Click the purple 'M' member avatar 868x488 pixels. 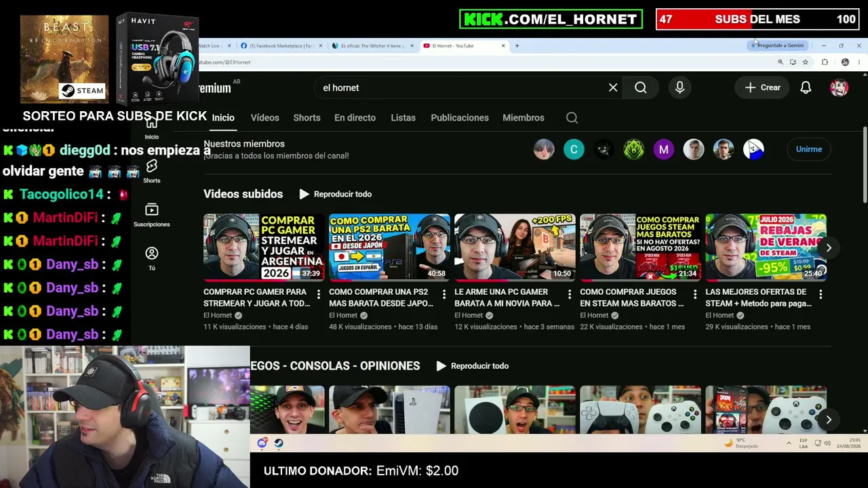pyautogui.click(x=664, y=149)
